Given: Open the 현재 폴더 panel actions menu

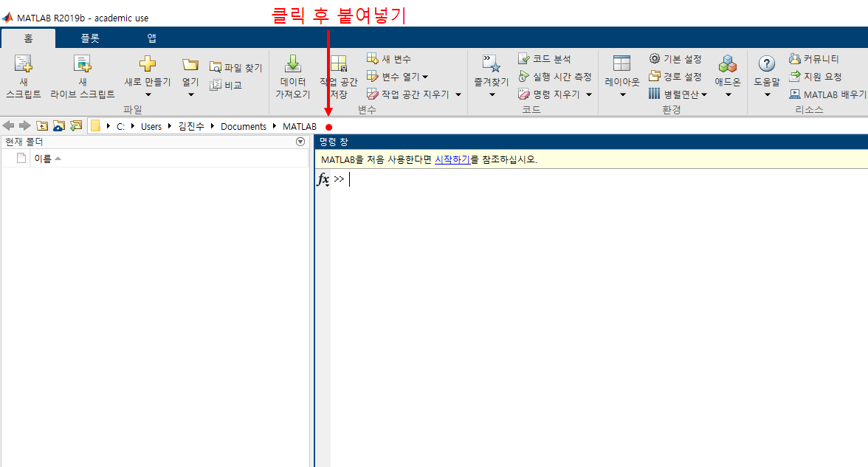Looking at the screenshot, I should [300, 142].
